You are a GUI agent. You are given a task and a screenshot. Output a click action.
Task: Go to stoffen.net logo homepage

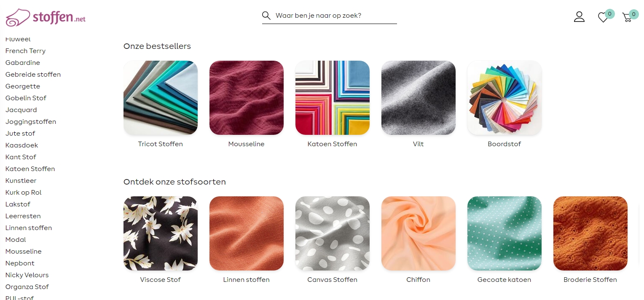click(46, 18)
